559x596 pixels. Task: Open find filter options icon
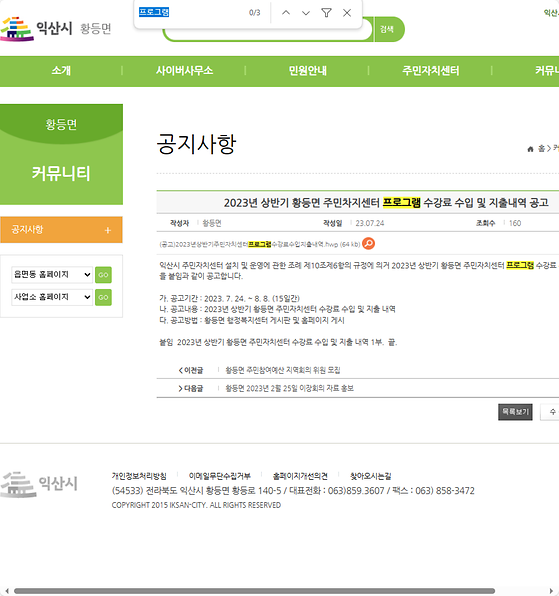[x=326, y=13]
